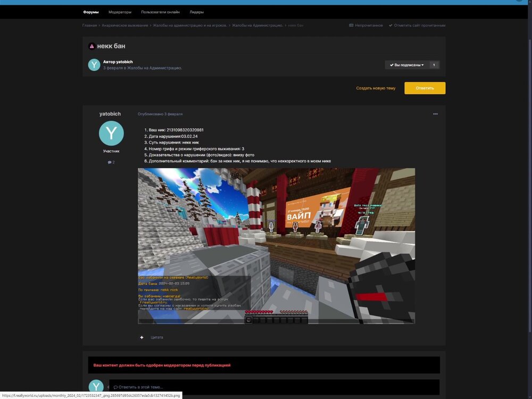Viewport: 532px width, 399px height.
Task: Focus the Ответить в этой теме reply field
Action: coord(274,387)
